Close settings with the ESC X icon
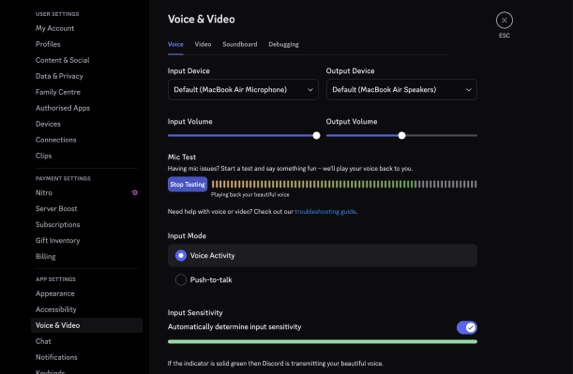 click(x=504, y=20)
